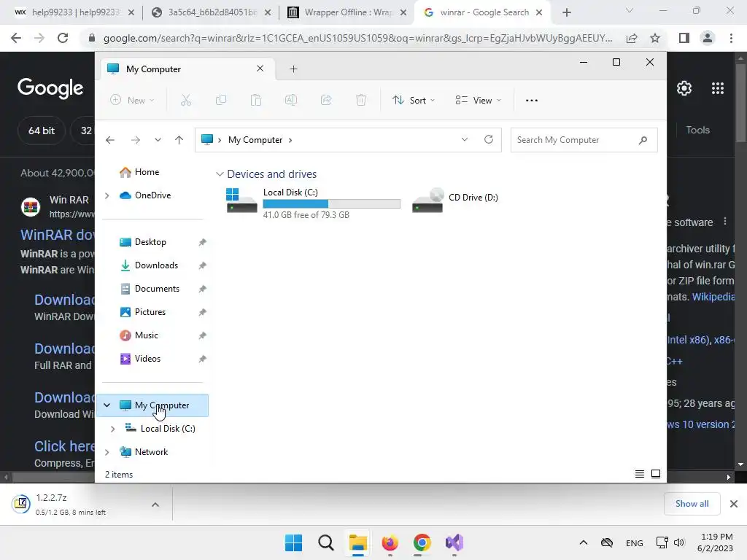Open Chrome side panel icon
The height and width of the screenshot is (560, 747).
coord(684,38)
